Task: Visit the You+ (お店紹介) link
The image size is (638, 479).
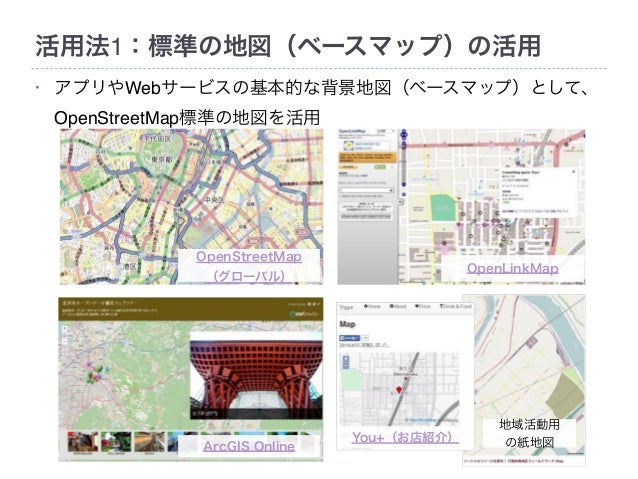Action: pyautogui.click(x=406, y=437)
